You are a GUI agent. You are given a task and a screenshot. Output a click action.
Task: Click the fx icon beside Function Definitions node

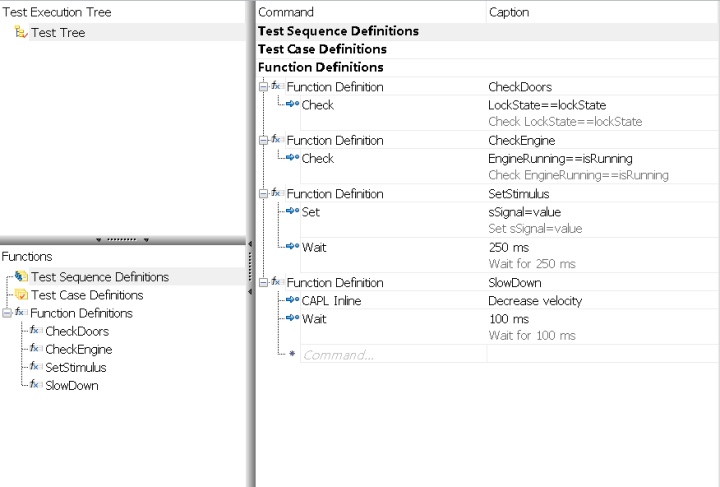[x=21, y=313]
